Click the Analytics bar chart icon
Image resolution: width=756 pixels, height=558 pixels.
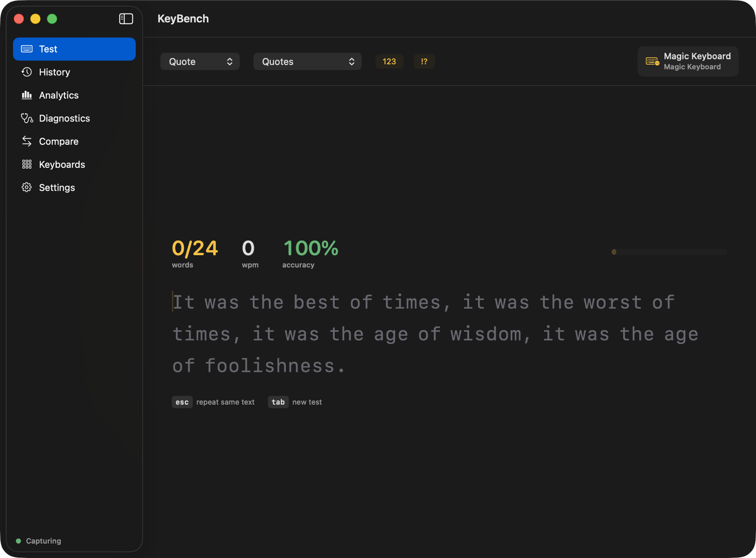[27, 95]
